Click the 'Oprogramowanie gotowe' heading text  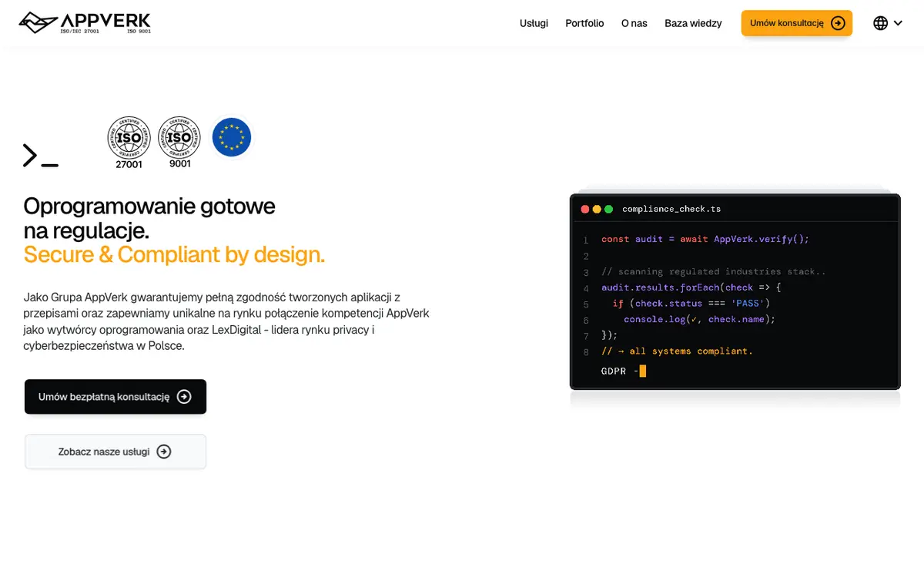pyautogui.click(x=149, y=207)
